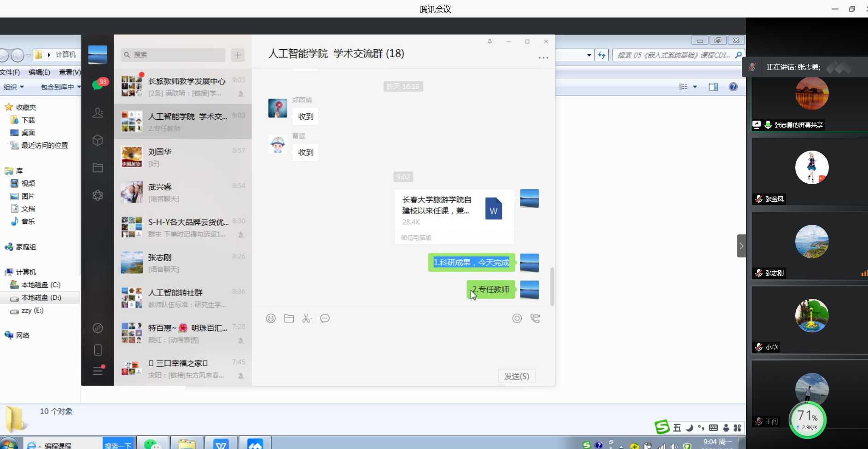Expand the Explorer address bar dropdown arrow
This screenshot has height=449, width=868.
pos(589,55)
